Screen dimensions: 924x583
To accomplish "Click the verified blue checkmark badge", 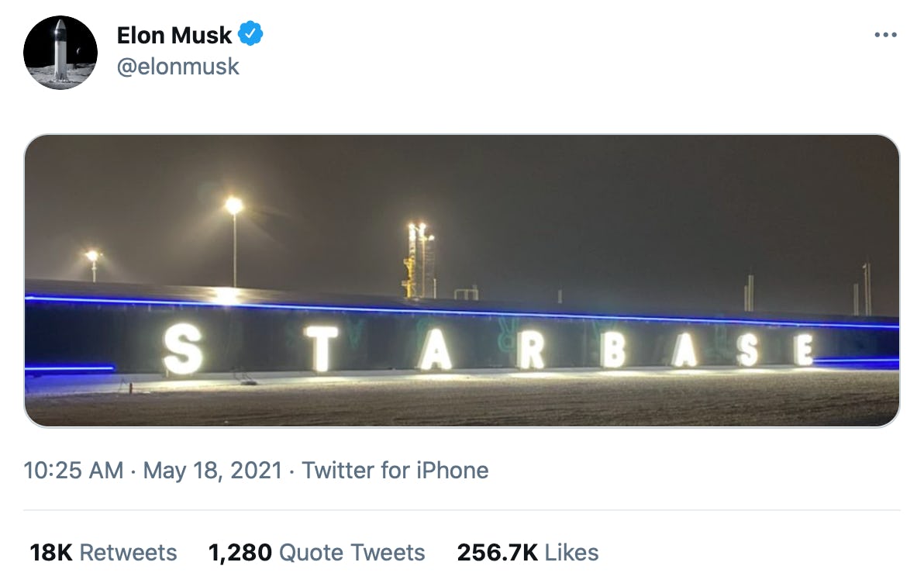I will point(251,34).
